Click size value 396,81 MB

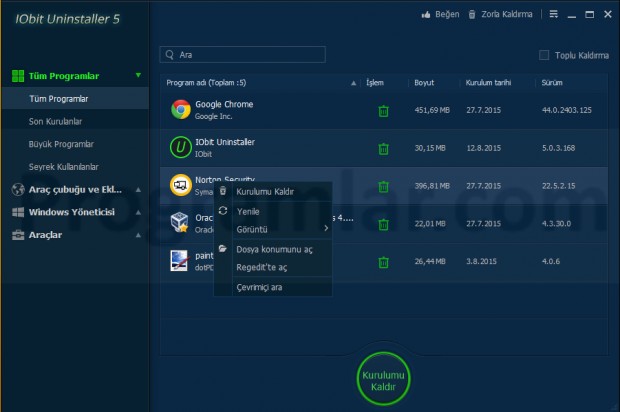pyautogui.click(x=432, y=186)
